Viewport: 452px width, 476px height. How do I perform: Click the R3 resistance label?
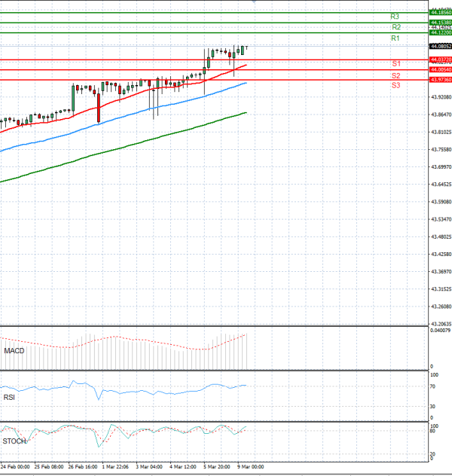tap(395, 17)
